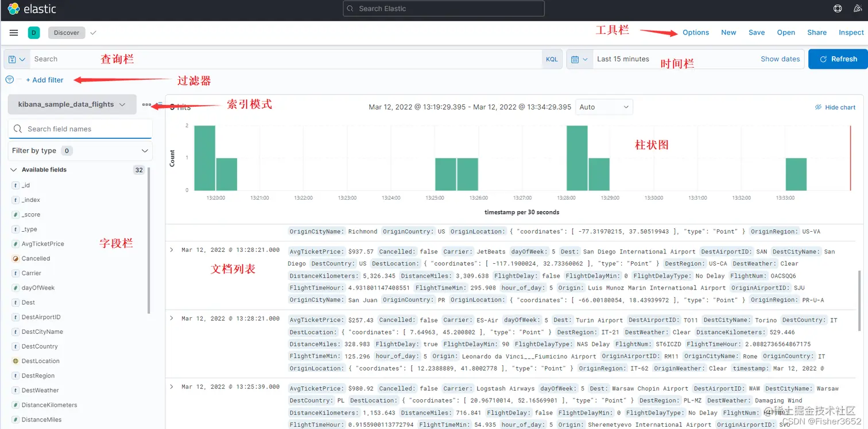The image size is (868, 429).
Task: Click the Hide chart eye icon
Action: tap(819, 107)
